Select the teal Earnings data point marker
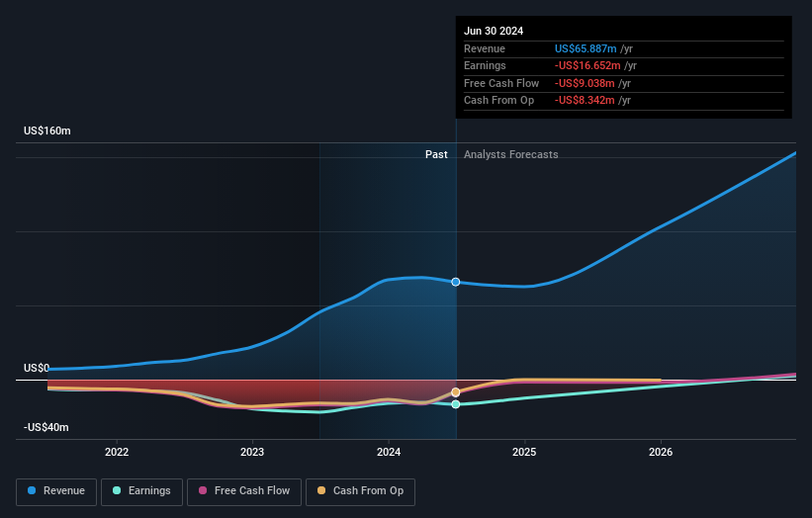The image size is (812, 518). click(456, 404)
